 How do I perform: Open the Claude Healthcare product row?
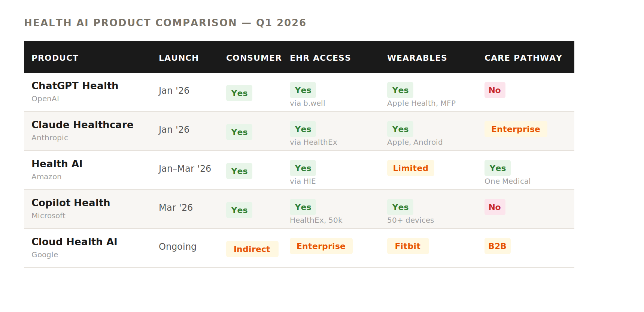tap(82, 125)
